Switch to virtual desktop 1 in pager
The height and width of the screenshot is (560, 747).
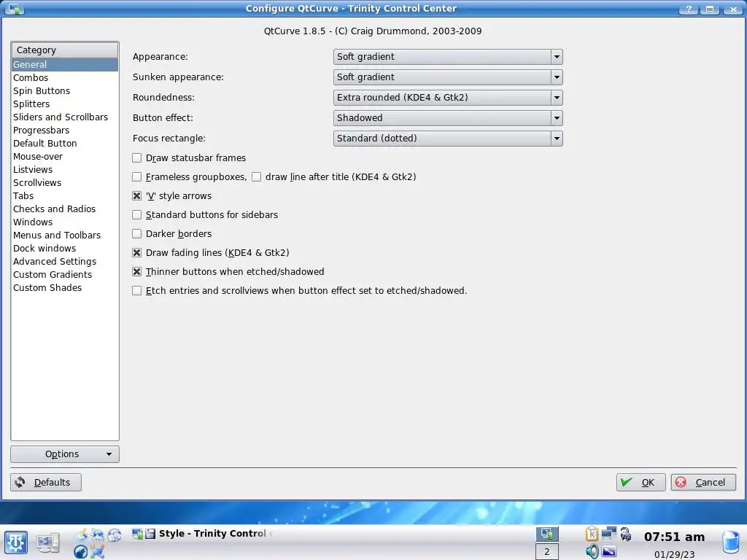tap(547, 534)
